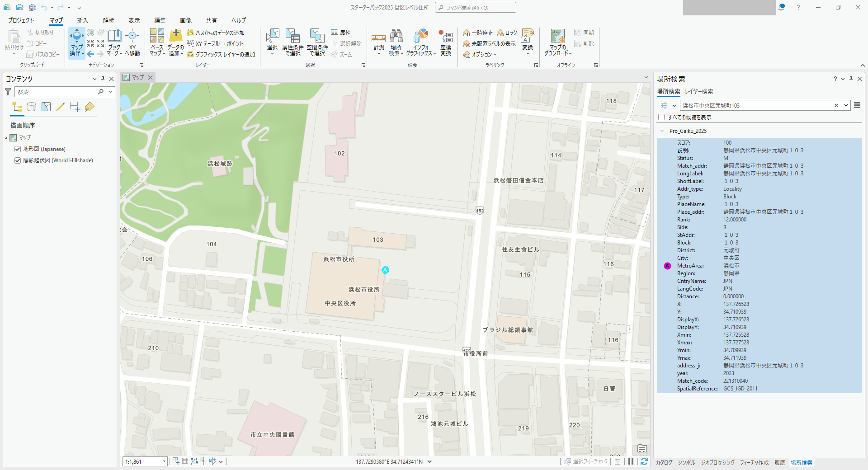The height and width of the screenshot is (470, 868).
Task: Switch to the 挿入 ribbon tab
Action: click(82, 20)
